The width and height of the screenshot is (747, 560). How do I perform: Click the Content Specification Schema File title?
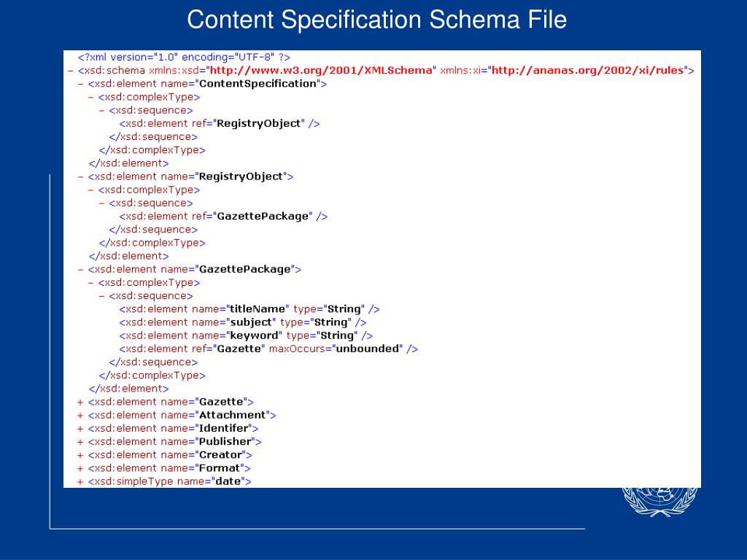pos(377,20)
